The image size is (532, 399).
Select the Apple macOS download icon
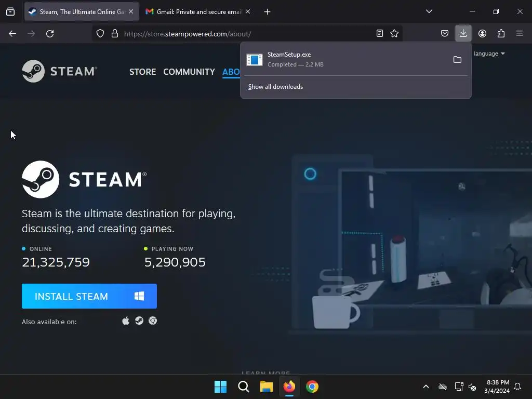click(x=126, y=321)
